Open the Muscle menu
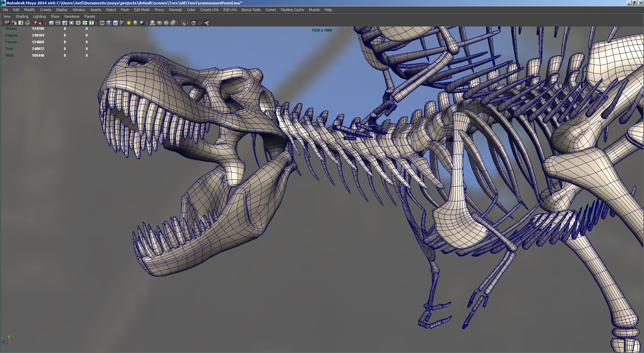The width and height of the screenshot is (644, 353). click(314, 10)
